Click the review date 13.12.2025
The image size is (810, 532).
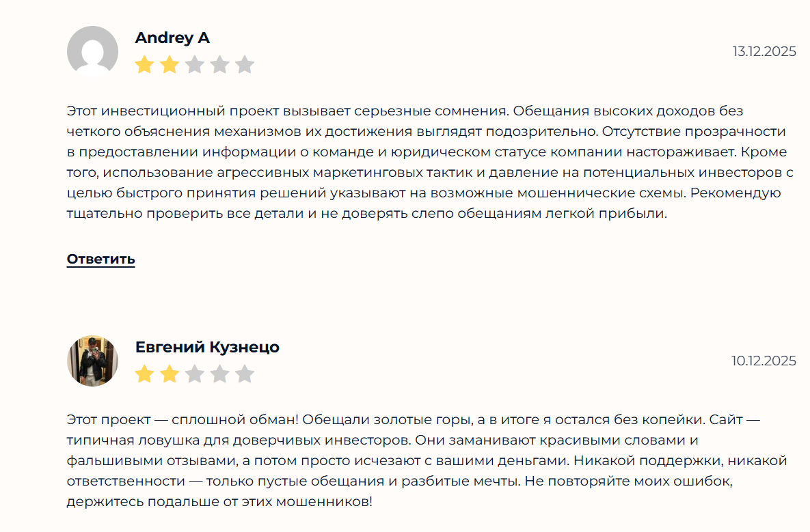tap(764, 51)
